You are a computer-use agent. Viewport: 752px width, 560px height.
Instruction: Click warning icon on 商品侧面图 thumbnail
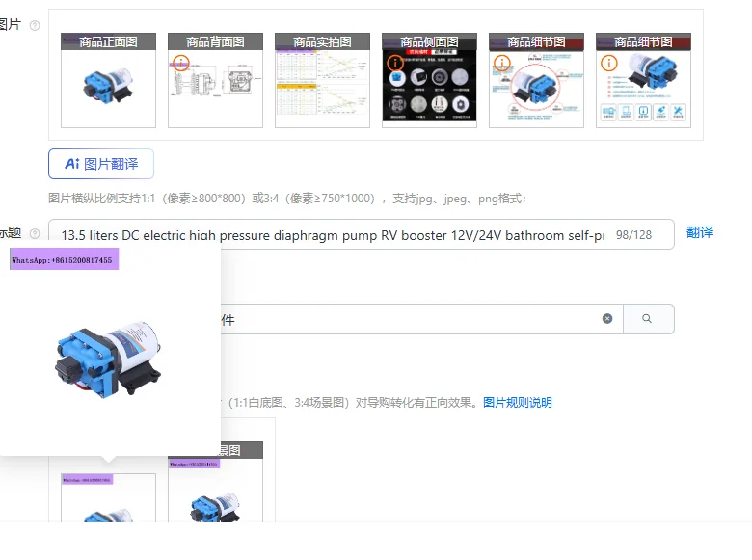pos(395,63)
